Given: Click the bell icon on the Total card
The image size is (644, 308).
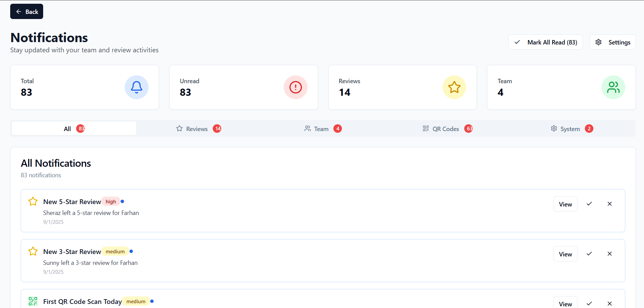Looking at the screenshot, I should [x=137, y=87].
